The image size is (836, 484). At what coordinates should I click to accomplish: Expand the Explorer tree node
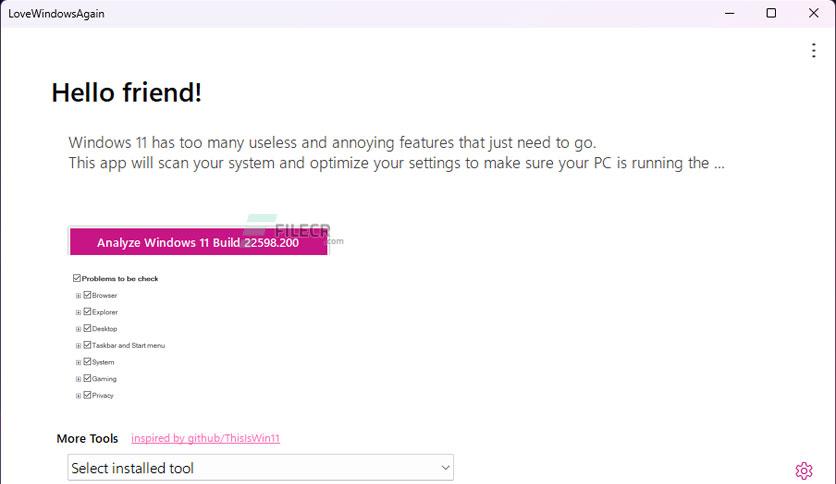tap(78, 312)
